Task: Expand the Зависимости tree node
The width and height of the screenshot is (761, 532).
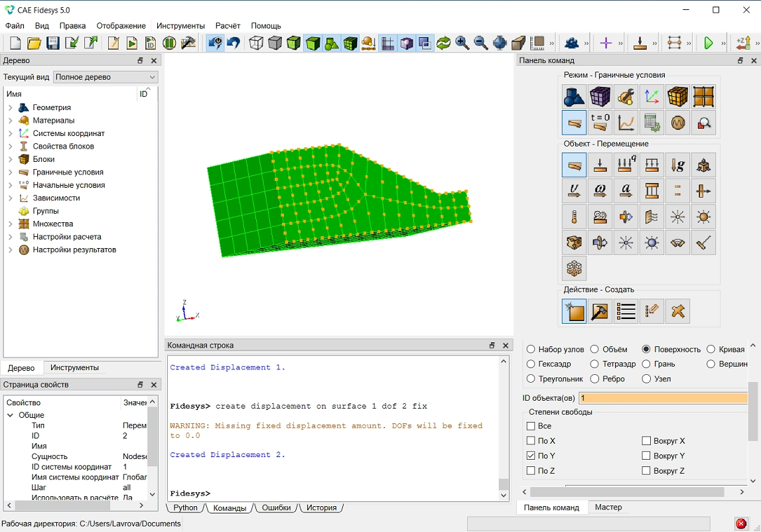Action: (x=10, y=198)
